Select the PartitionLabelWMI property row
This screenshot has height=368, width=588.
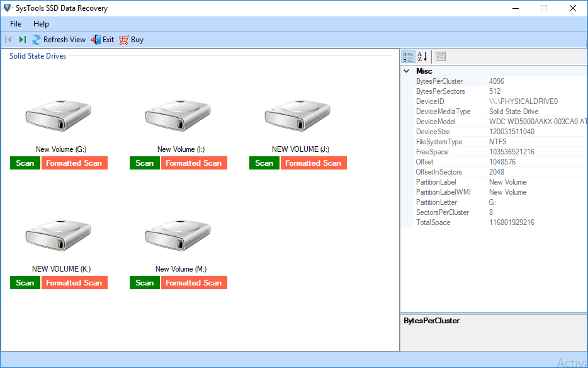click(500, 192)
